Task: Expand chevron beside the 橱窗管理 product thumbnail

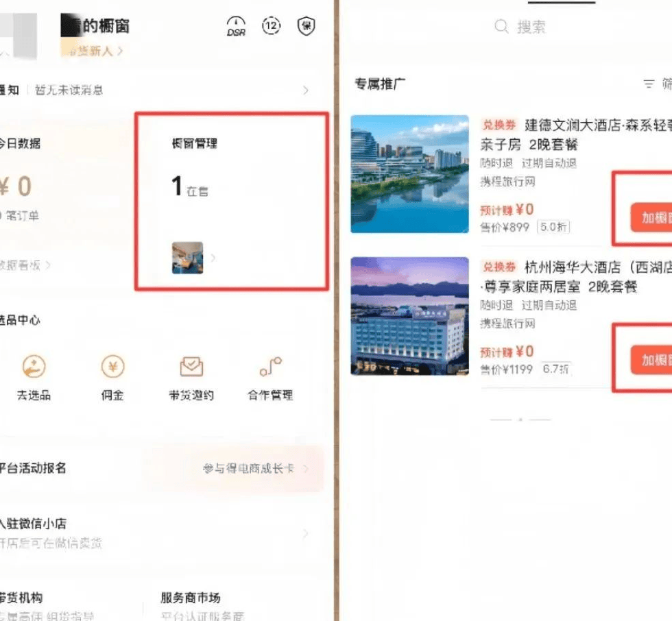Action: point(213,258)
